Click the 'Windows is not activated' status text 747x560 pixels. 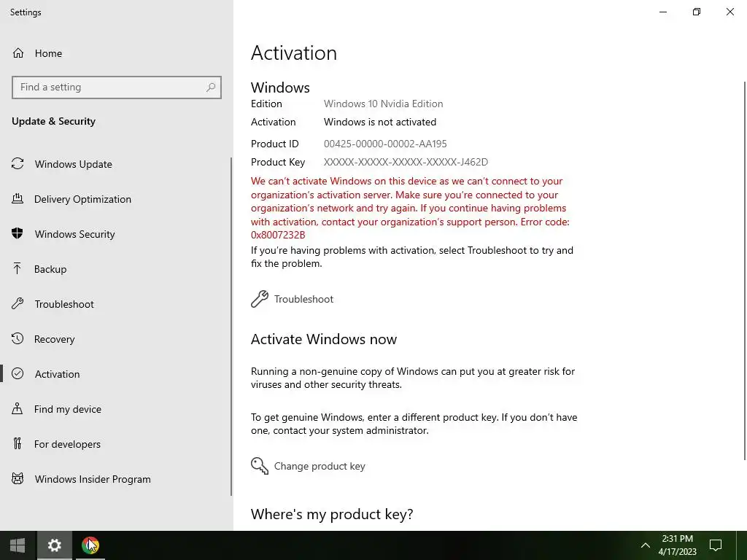pos(380,122)
